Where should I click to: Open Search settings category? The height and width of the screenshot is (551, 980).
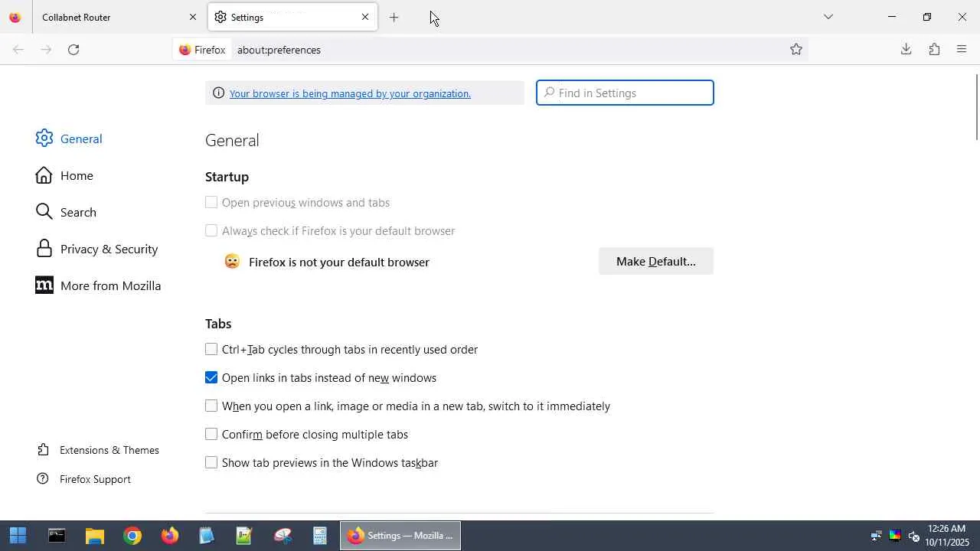coord(66,212)
